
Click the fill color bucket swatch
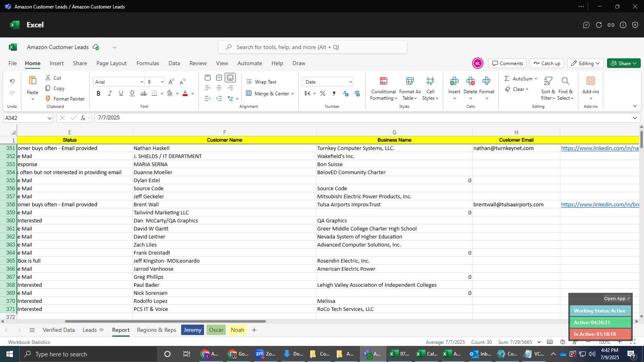pos(170,93)
